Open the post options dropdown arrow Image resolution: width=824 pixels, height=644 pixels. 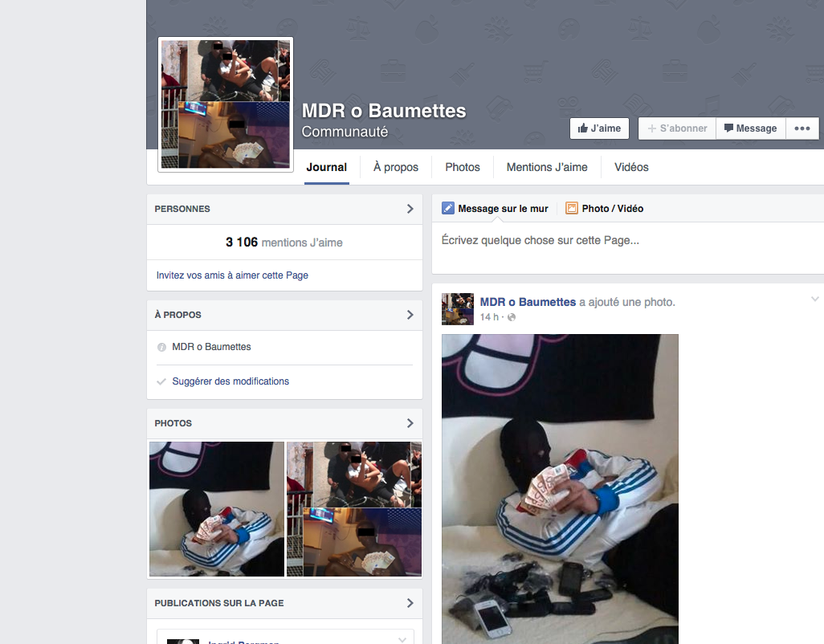pyautogui.click(x=814, y=299)
